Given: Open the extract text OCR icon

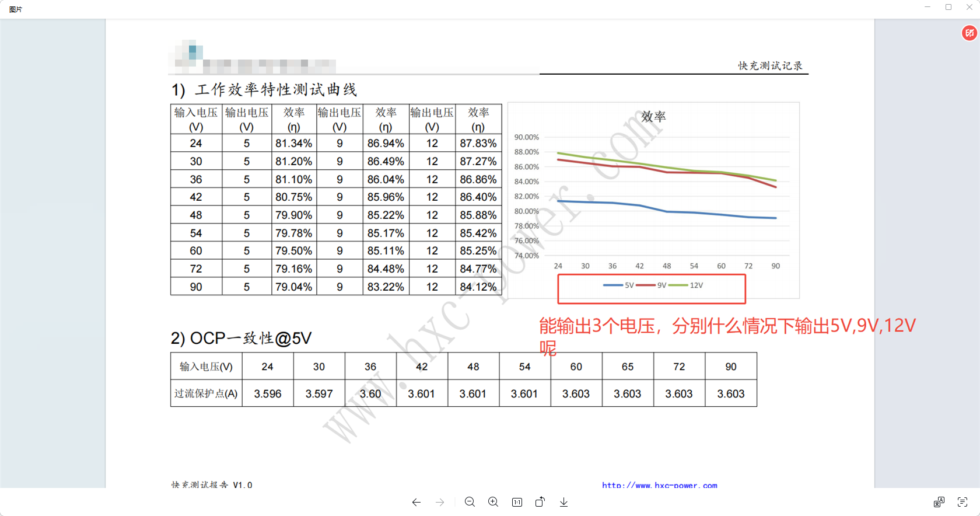Looking at the screenshot, I should click(x=963, y=502).
